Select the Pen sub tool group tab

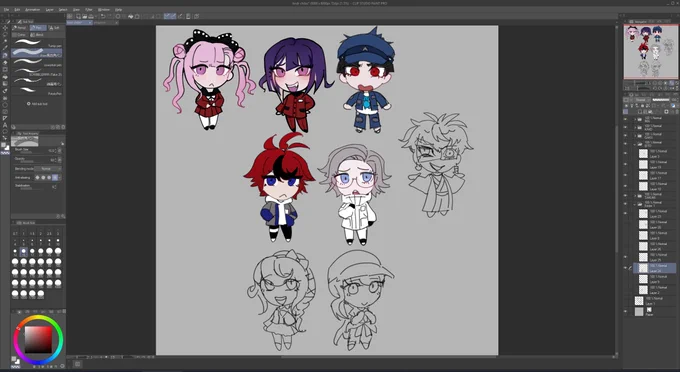coord(38,28)
